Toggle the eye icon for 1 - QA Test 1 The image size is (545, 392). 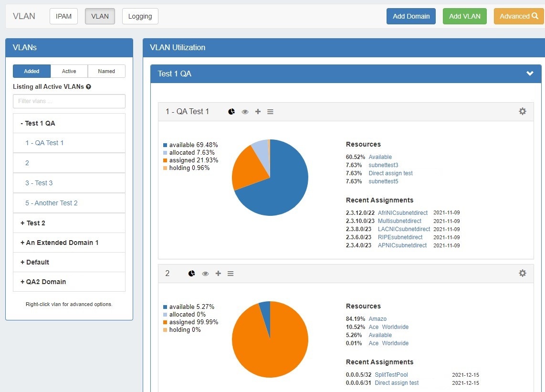245,112
